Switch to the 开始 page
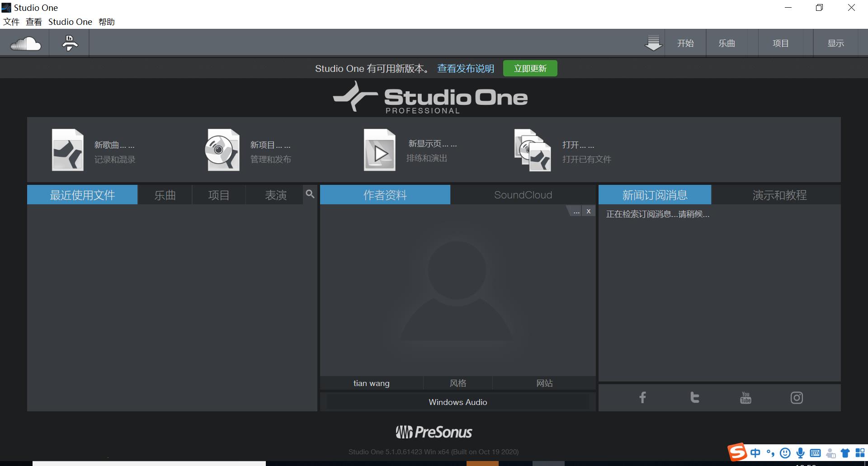Viewport: 868px width, 466px height. tap(685, 43)
